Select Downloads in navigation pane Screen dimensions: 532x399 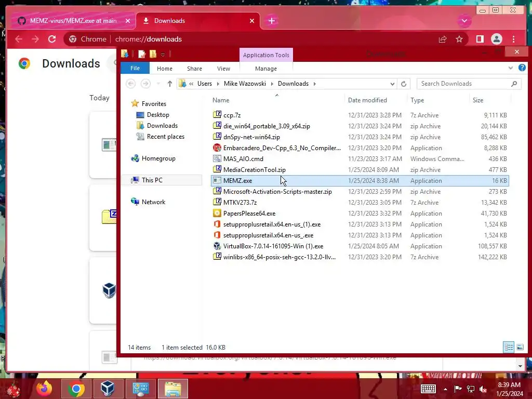pyautogui.click(x=162, y=126)
